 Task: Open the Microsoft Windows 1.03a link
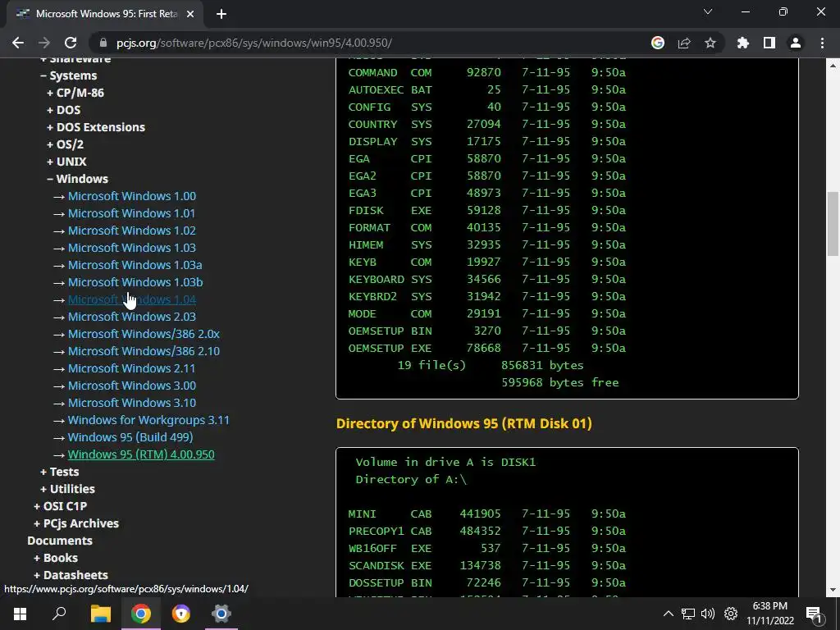tap(135, 265)
